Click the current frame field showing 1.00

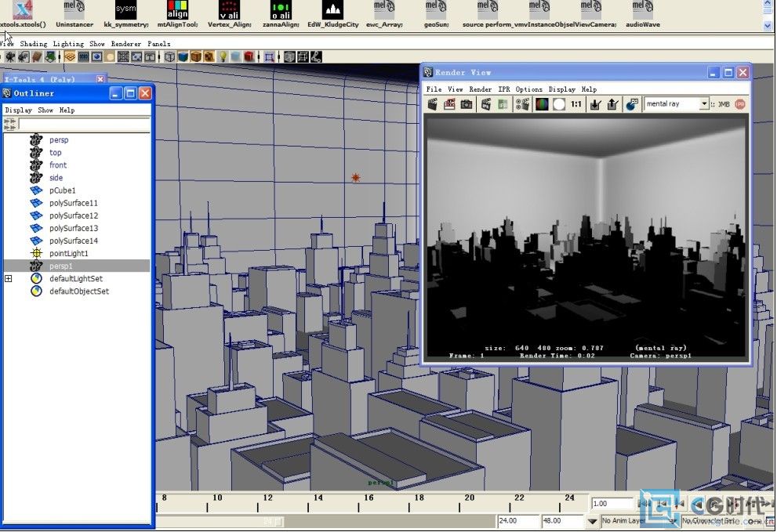[612, 503]
